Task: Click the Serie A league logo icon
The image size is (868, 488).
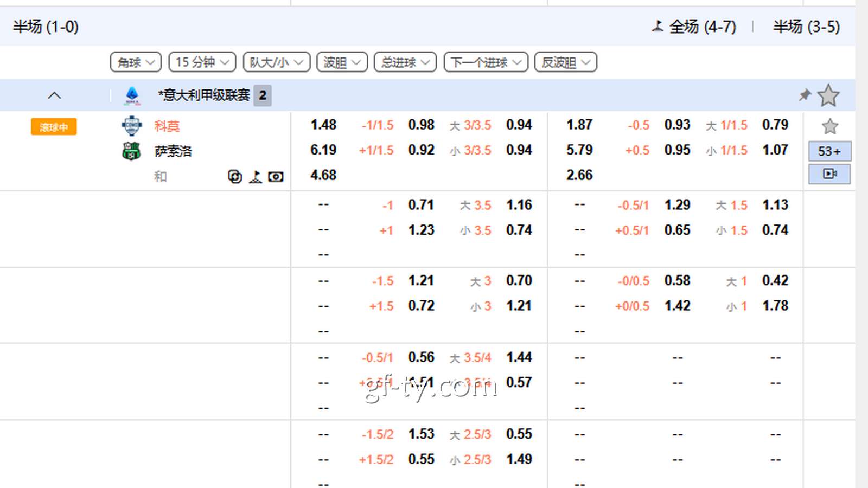Action: [132, 95]
